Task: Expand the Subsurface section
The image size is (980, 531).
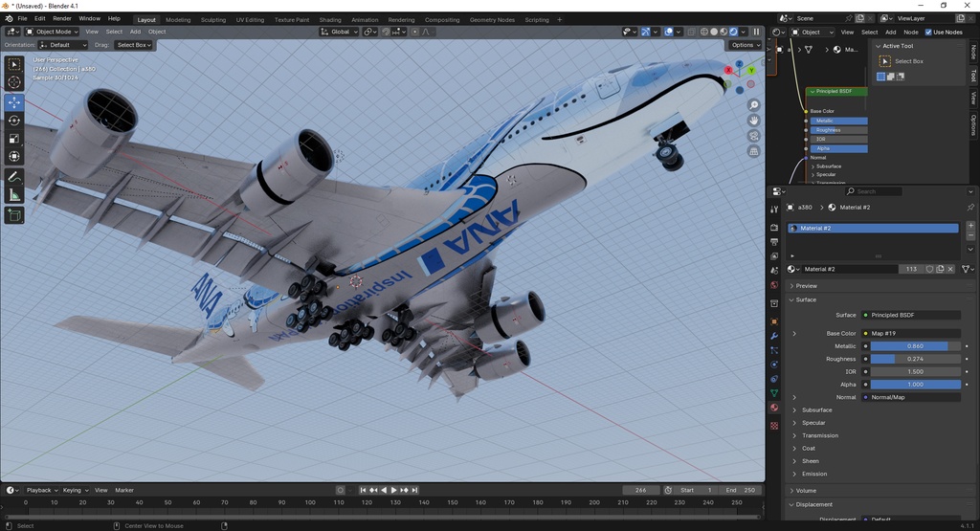Action: click(x=816, y=410)
